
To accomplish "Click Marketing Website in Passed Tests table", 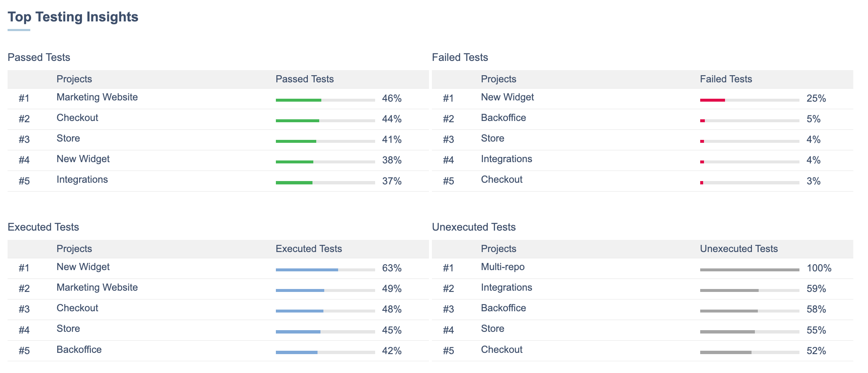I will click(97, 97).
